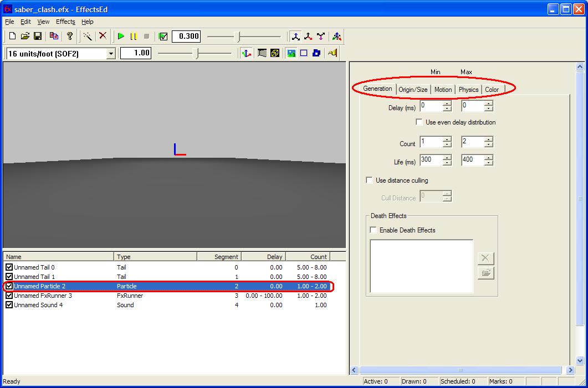This screenshot has width=588, height=388.
Task: Uncheck Unnamed Tail 0 row checkbox
Action: point(9,267)
